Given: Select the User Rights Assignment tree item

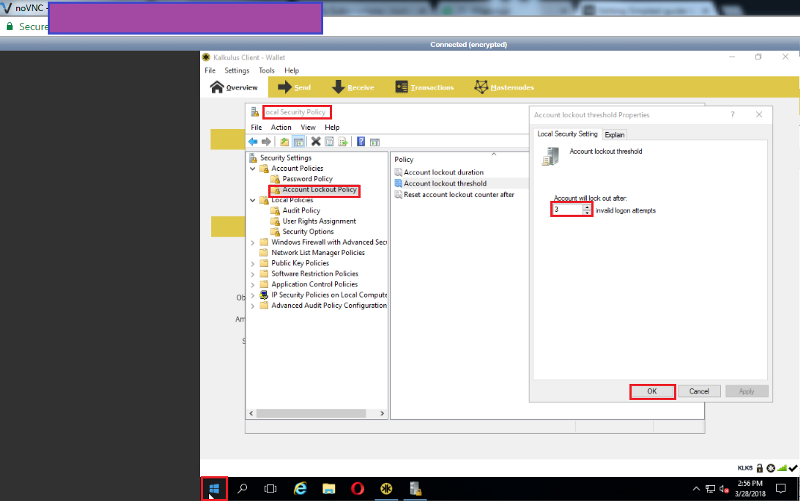Looking at the screenshot, I should (319, 221).
